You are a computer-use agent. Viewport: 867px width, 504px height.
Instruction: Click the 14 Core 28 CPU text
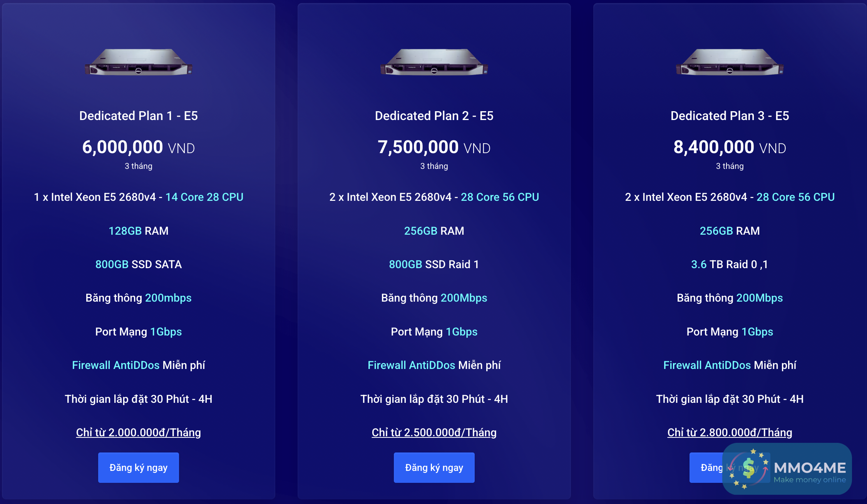pos(204,197)
